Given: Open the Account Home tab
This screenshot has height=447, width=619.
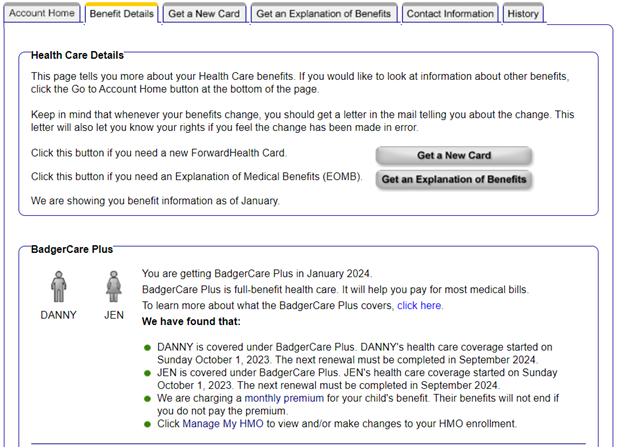Looking at the screenshot, I should pos(42,14).
